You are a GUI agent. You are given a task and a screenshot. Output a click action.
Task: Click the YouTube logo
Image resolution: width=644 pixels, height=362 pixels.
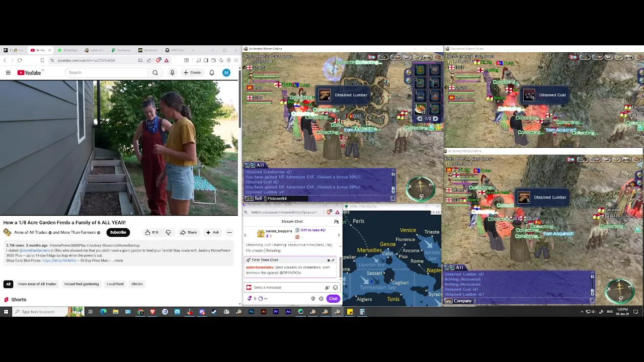click(29, 73)
